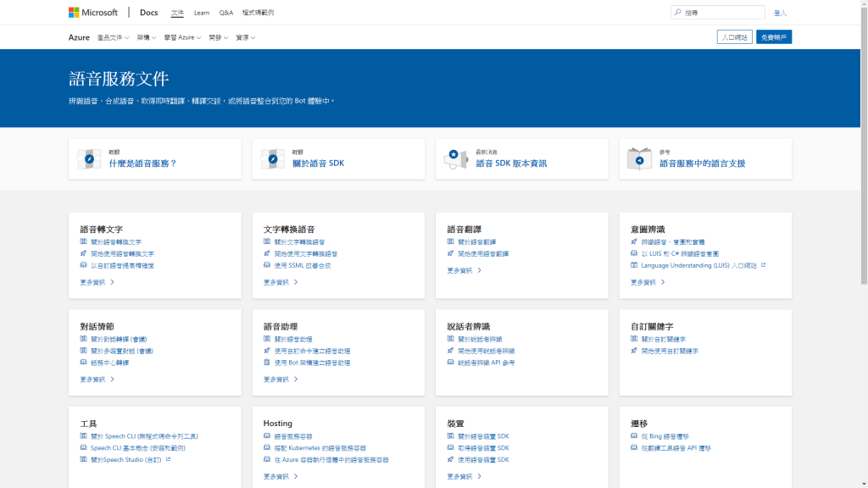Click the 關於語音 SDK card icon

(272, 159)
